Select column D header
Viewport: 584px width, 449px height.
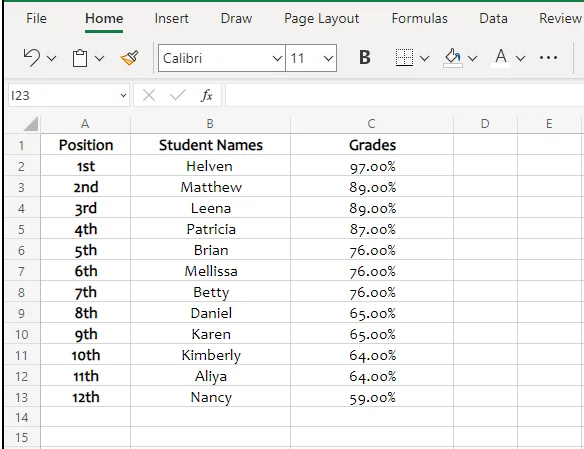click(485, 124)
